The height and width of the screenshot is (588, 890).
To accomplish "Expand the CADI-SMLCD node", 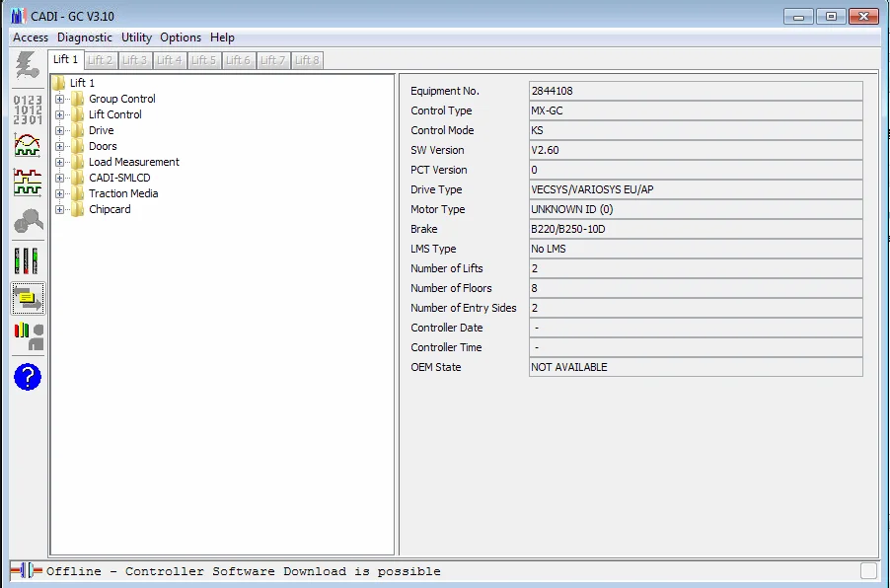I will (59, 179).
